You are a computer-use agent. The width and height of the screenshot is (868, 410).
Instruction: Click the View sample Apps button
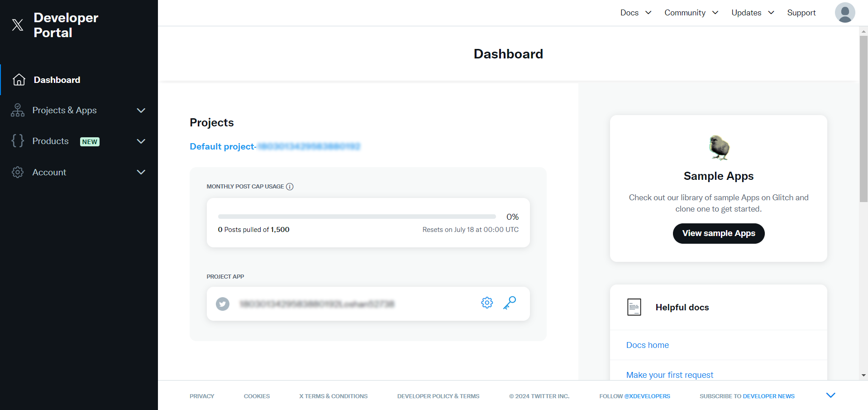coord(719,233)
